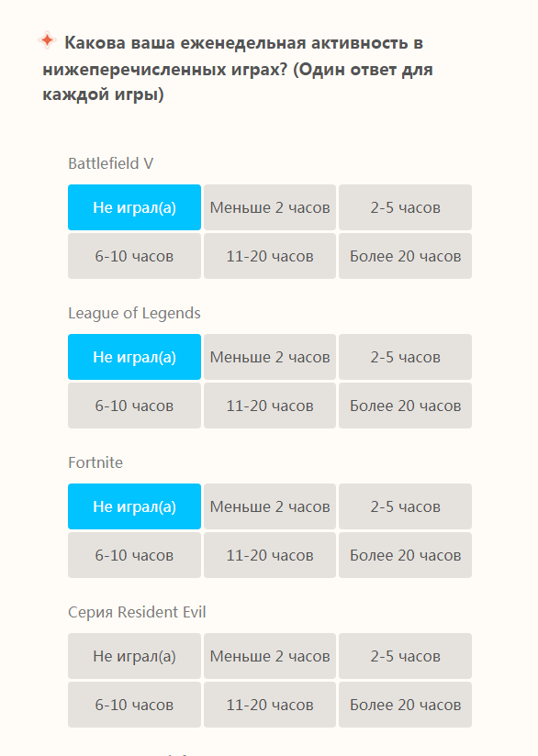Pick 'Меньше 2 часов' under League of Legends

[x=270, y=357]
